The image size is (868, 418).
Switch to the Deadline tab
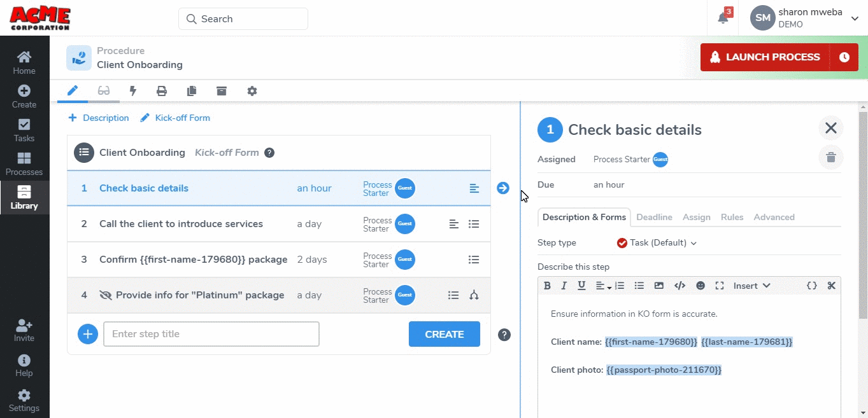[654, 217]
